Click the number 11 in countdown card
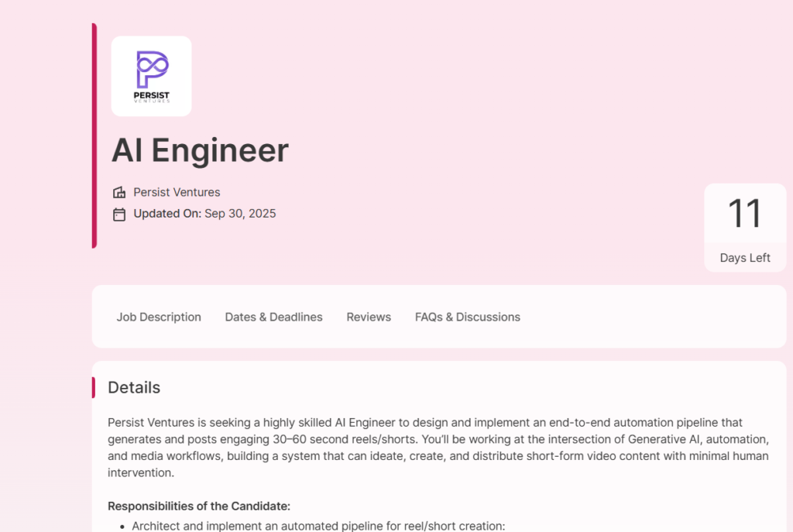This screenshot has height=532, width=793. tap(745, 214)
